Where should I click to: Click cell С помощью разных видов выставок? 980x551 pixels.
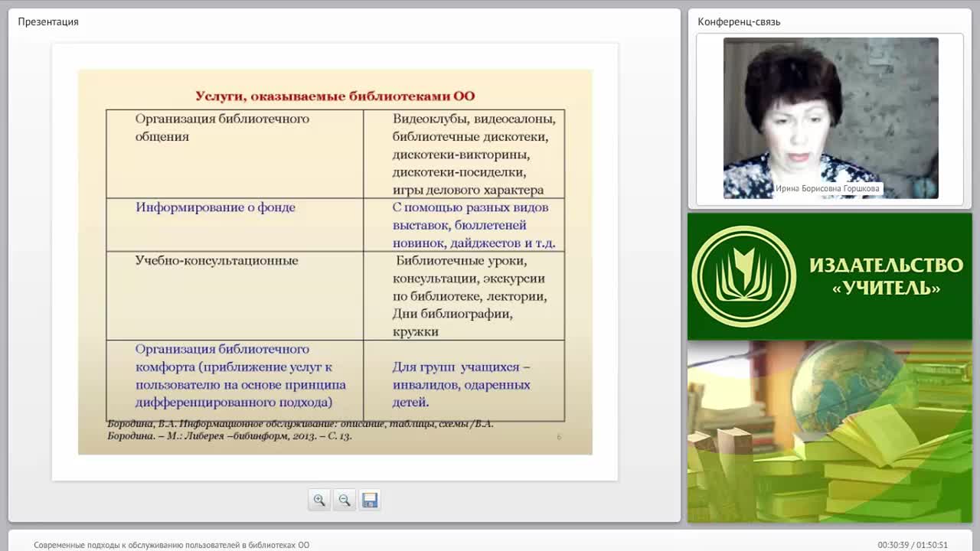click(x=464, y=225)
